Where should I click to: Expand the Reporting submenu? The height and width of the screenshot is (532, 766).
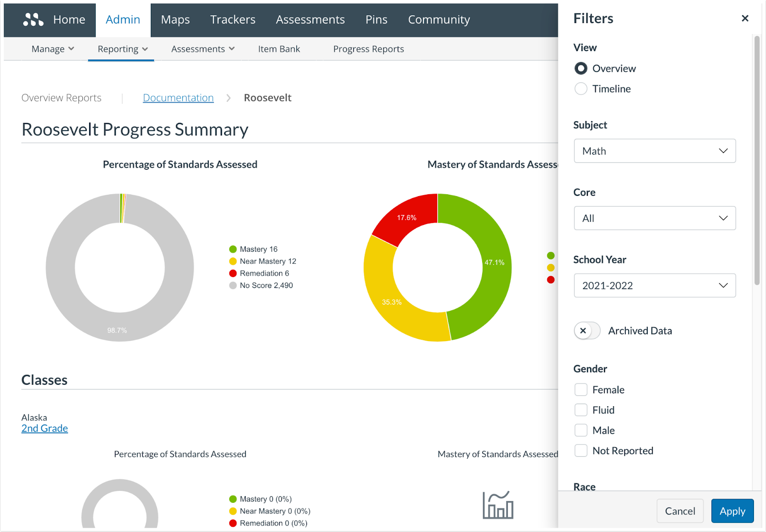click(123, 49)
